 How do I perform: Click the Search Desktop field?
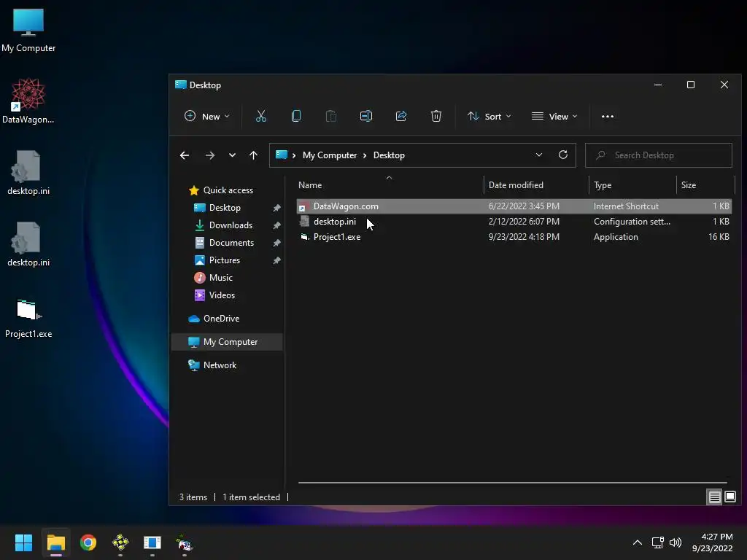pos(659,155)
